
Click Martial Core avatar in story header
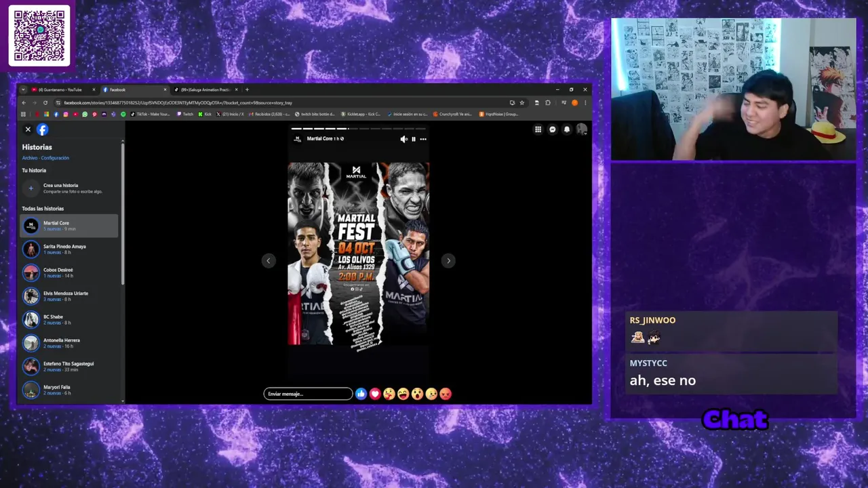tap(297, 139)
